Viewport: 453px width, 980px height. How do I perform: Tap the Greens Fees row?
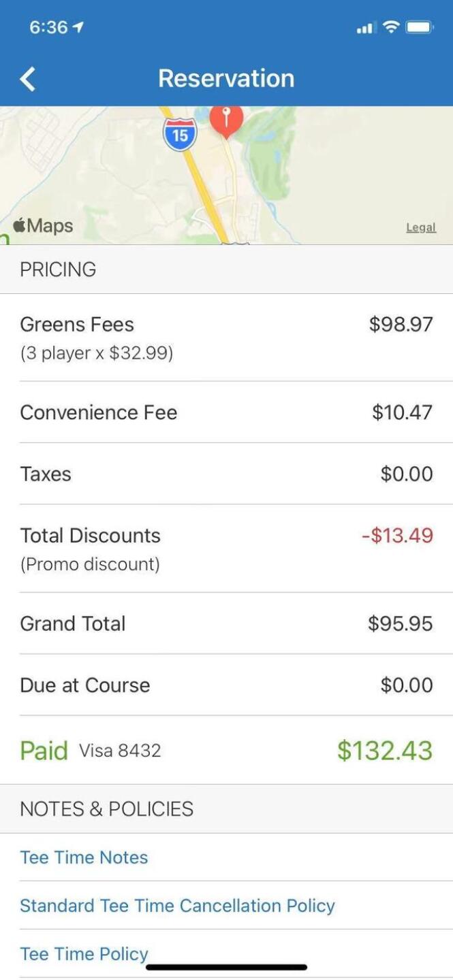click(x=226, y=337)
